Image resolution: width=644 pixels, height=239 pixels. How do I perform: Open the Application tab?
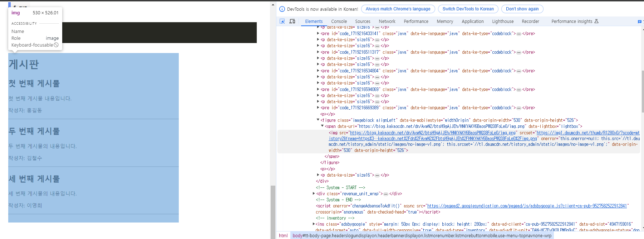(x=472, y=21)
